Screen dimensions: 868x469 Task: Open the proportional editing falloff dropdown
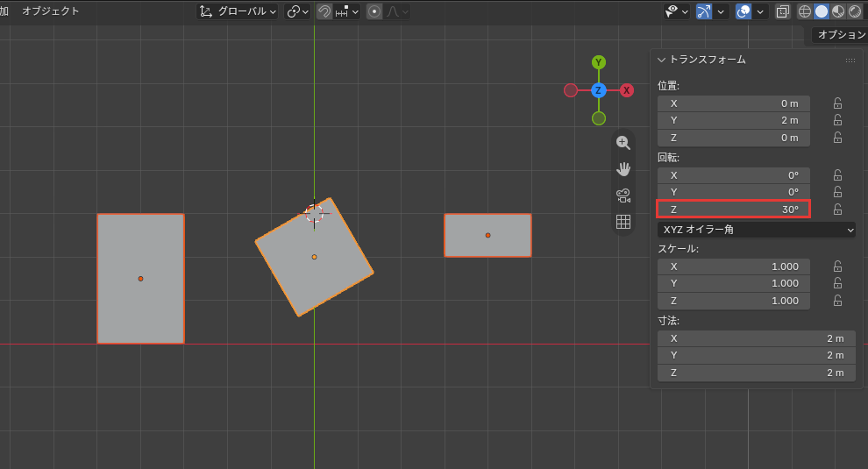397,11
